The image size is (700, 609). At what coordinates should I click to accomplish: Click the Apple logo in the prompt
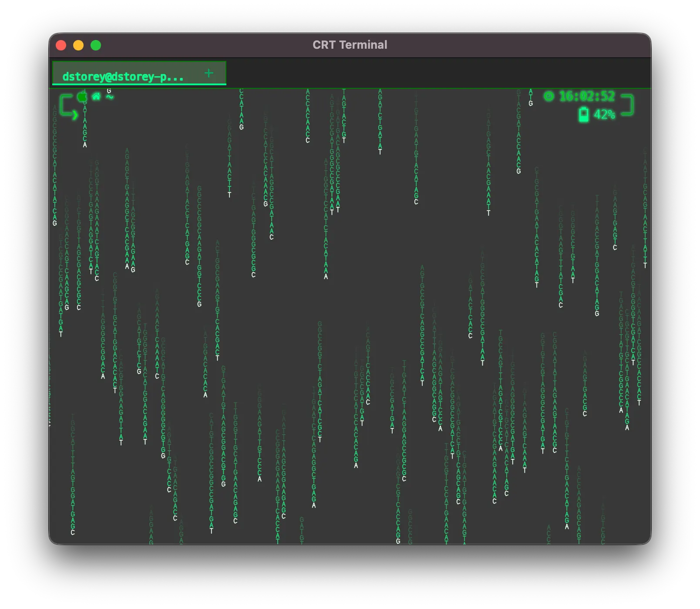pyautogui.click(x=82, y=97)
